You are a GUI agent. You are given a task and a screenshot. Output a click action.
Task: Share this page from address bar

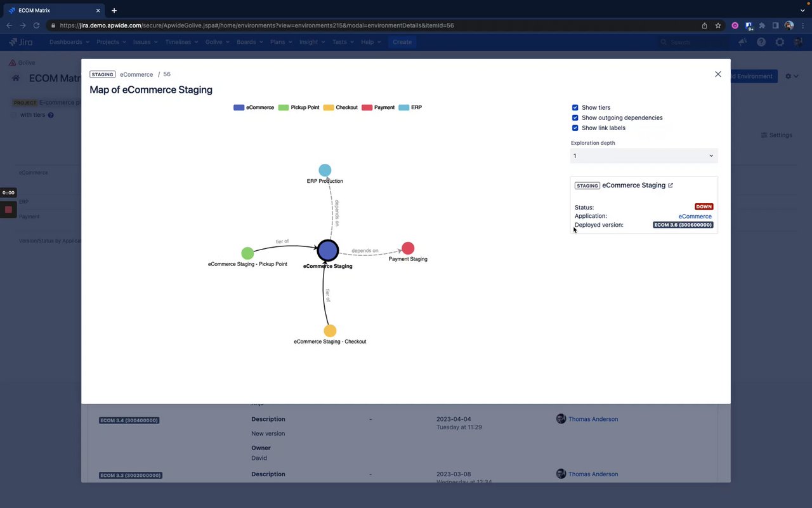704,25
